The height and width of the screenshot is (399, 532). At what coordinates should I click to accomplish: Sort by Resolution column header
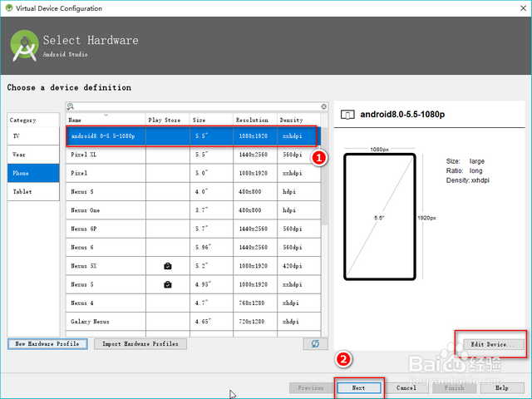point(255,120)
